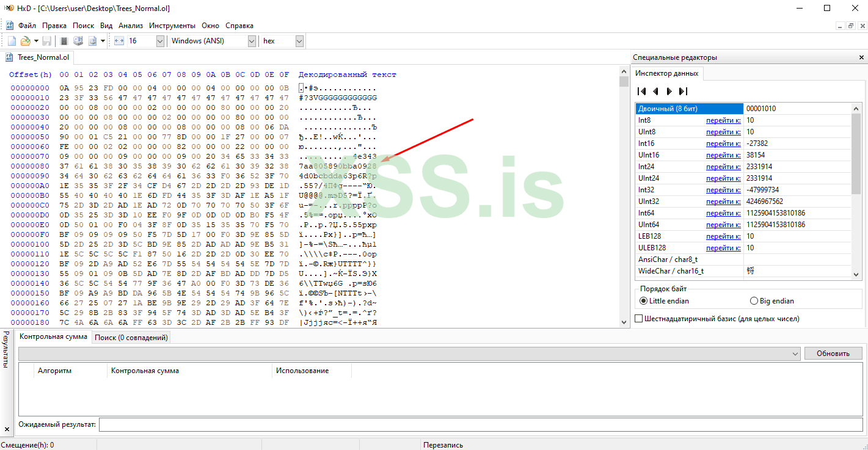The width and height of the screenshot is (868, 450).
Task: Switch to the Trees_Normal.ol file tab
Action: click(38, 57)
